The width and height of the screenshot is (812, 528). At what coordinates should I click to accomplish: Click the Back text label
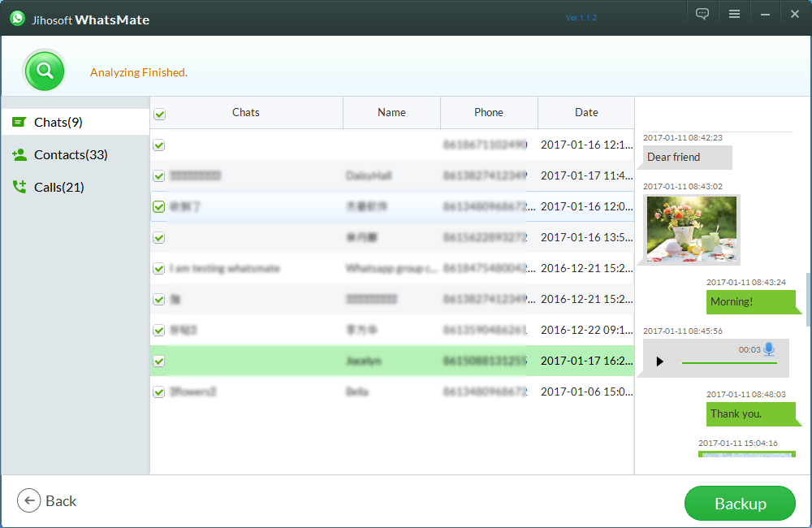coord(61,501)
